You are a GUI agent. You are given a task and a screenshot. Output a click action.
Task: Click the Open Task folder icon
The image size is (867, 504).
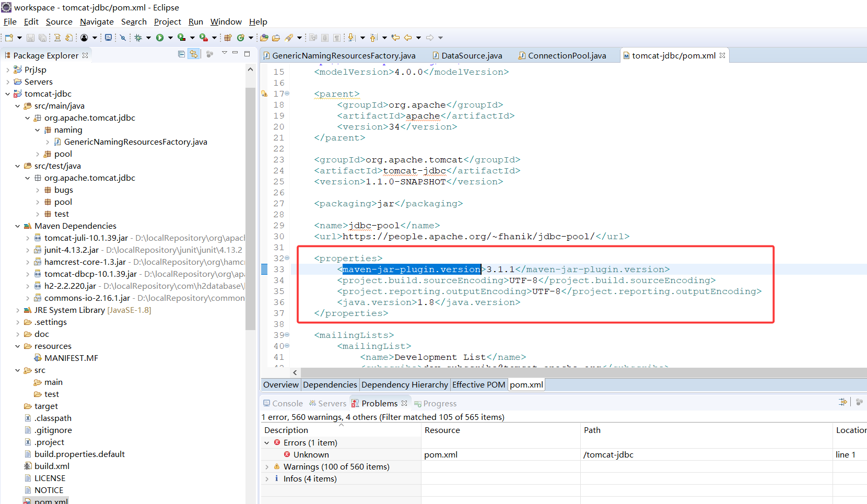tap(276, 38)
